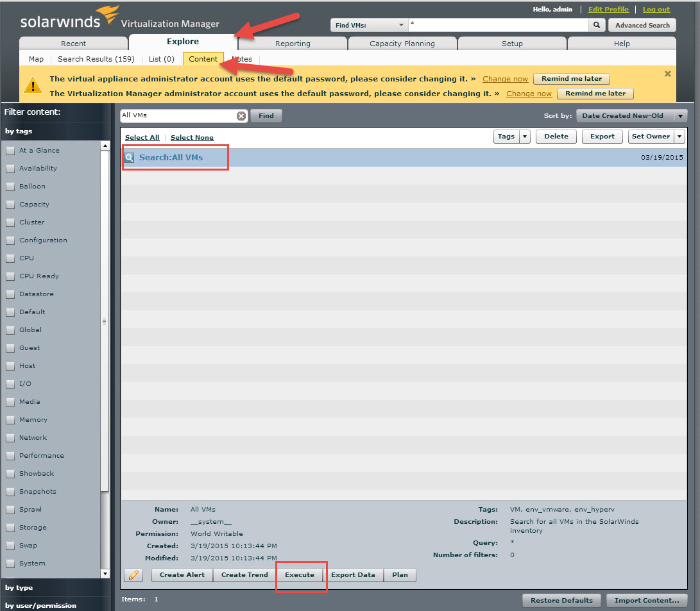
Task: Toggle the Availability tag checkbox
Action: pyautogui.click(x=10, y=169)
